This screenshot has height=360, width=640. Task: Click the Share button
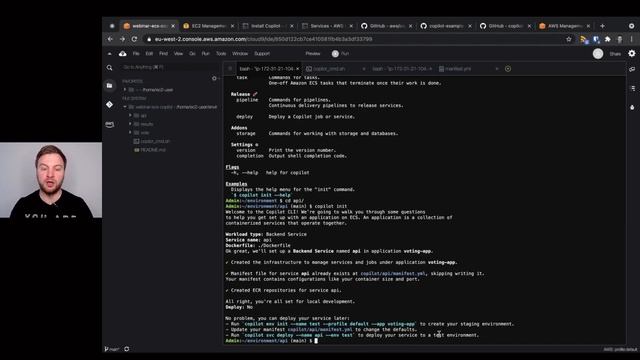click(x=615, y=54)
